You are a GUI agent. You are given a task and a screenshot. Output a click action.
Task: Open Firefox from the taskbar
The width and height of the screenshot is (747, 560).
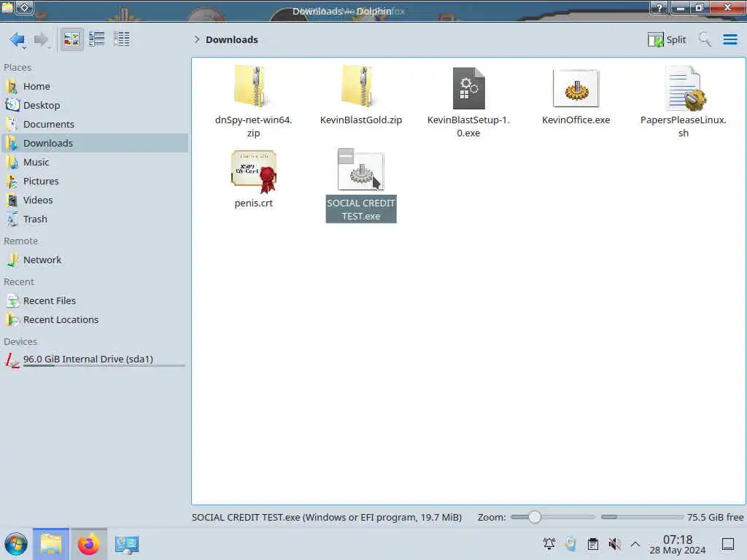coord(88,544)
